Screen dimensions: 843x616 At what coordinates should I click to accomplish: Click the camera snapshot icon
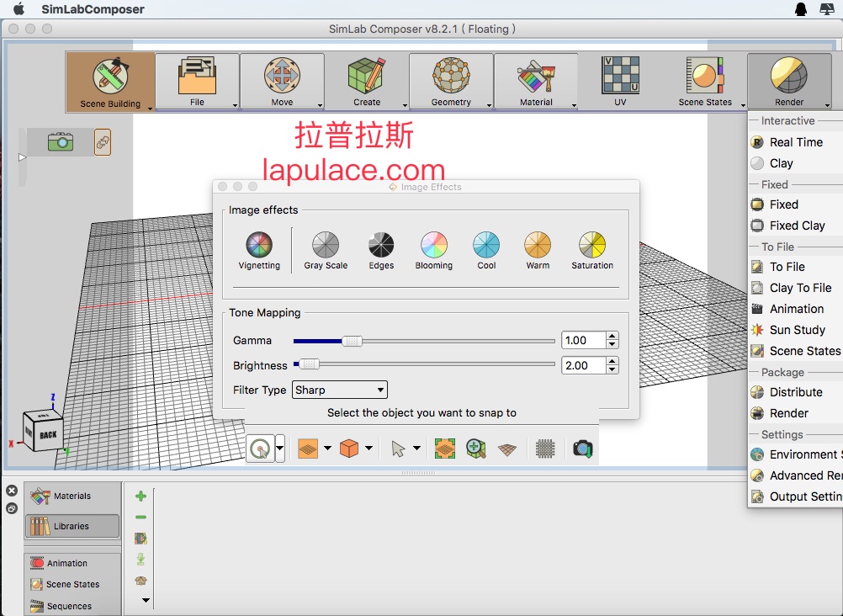tap(583, 449)
